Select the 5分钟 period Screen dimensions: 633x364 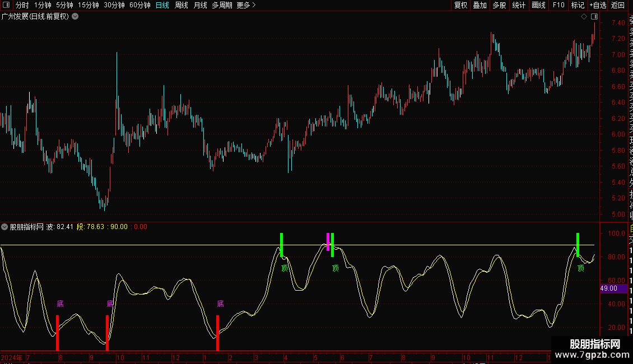click(64, 5)
